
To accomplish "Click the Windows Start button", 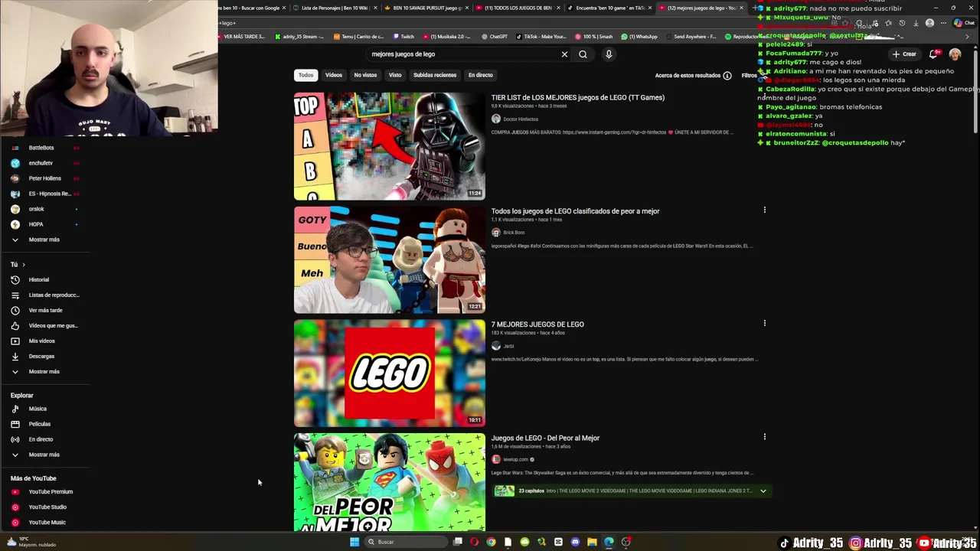I will (x=354, y=542).
